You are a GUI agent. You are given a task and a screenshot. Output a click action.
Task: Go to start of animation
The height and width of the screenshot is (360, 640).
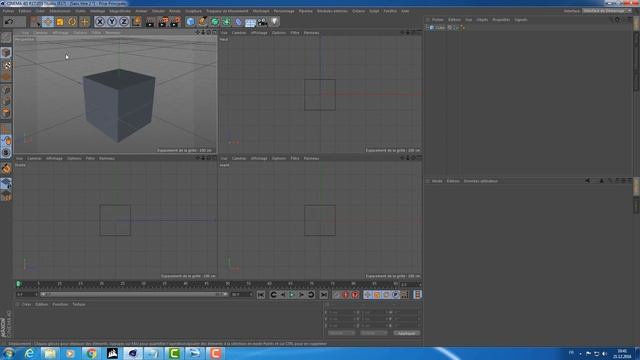click(261, 295)
